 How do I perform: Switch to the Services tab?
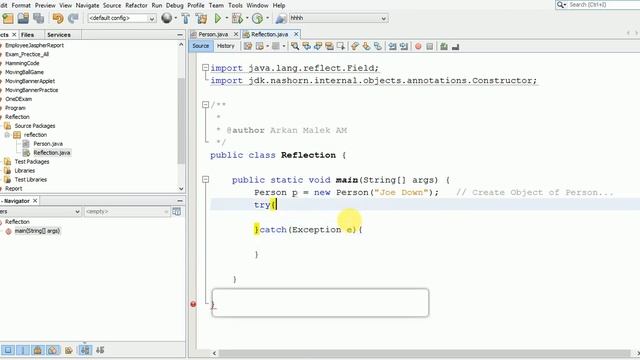59,35
